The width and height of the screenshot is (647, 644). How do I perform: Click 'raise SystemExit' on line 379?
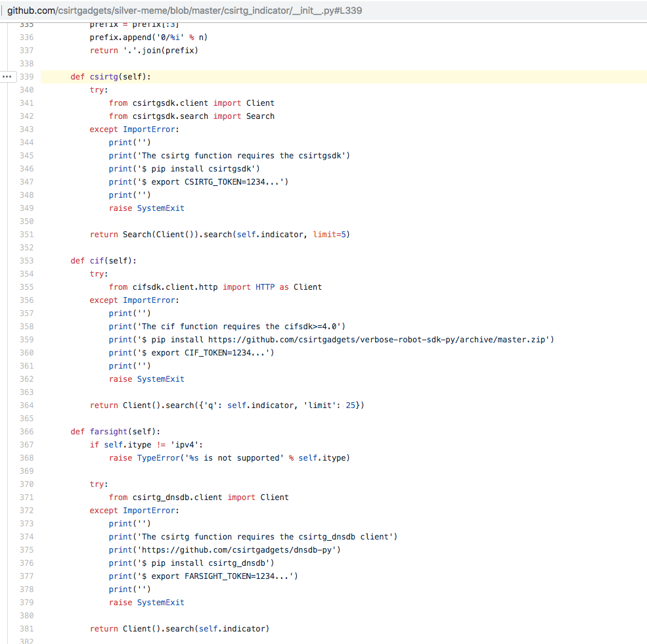(146, 603)
